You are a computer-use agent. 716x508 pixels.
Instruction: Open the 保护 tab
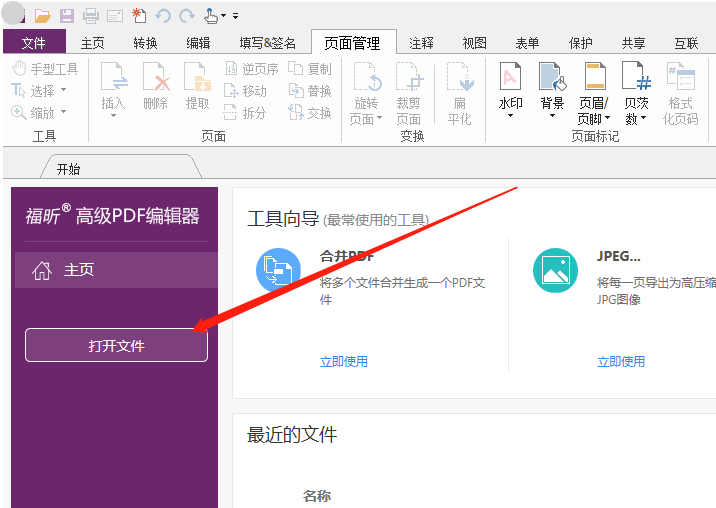(x=580, y=43)
